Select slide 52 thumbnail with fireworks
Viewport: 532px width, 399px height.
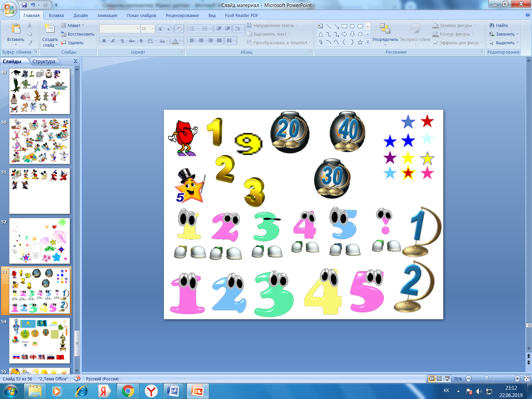[x=40, y=241]
